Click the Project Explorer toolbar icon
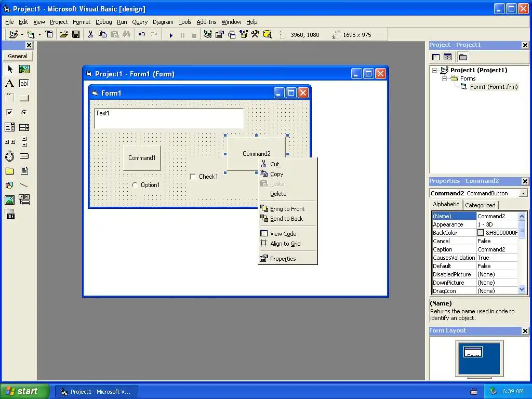 (x=208, y=34)
